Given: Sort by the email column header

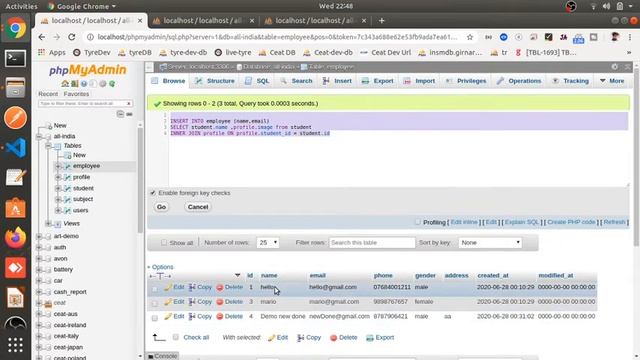Looking at the screenshot, I should coord(317,276).
